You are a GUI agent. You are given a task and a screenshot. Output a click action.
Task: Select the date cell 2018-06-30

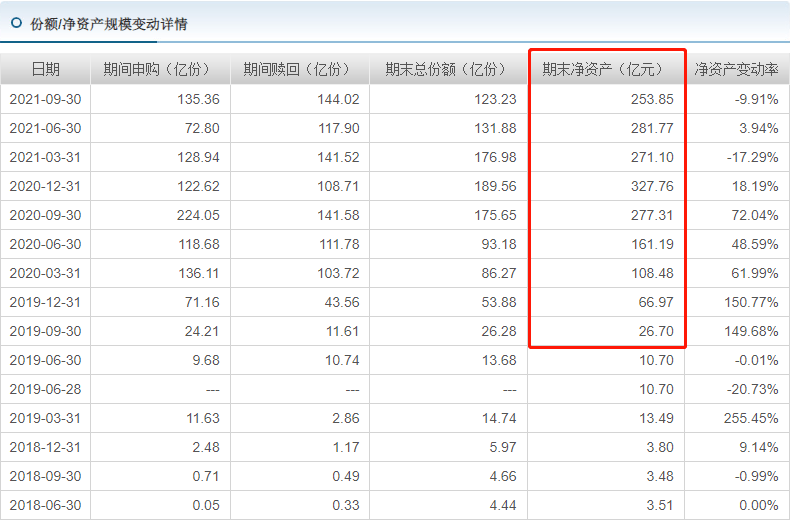coord(45,505)
